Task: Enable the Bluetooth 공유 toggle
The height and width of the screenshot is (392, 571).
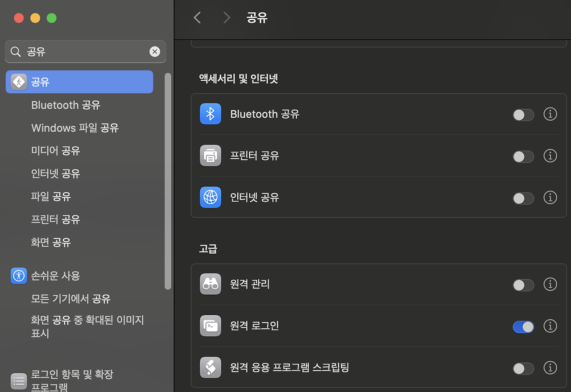Action: pyautogui.click(x=523, y=114)
